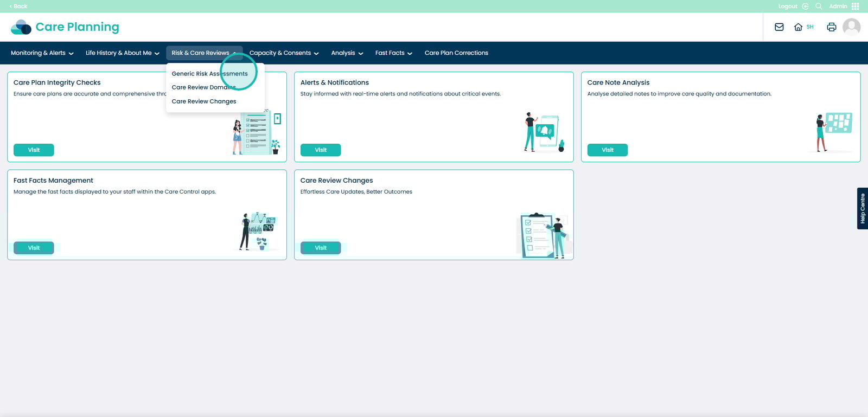Click the search magnifier icon
This screenshot has width=868, height=417.
[819, 7]
